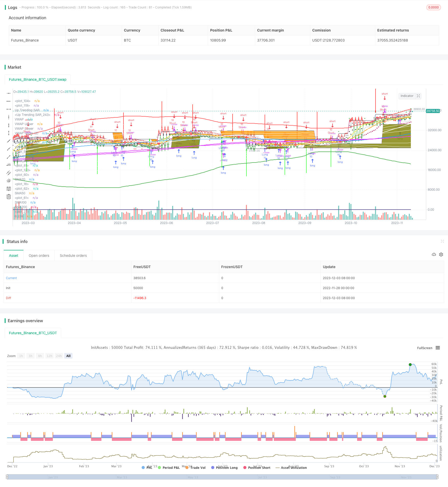The image size is (448, 487).
Task: Toggle the Asset utilization series in legend
Action: pyautogui.click(x=291, y=468)
